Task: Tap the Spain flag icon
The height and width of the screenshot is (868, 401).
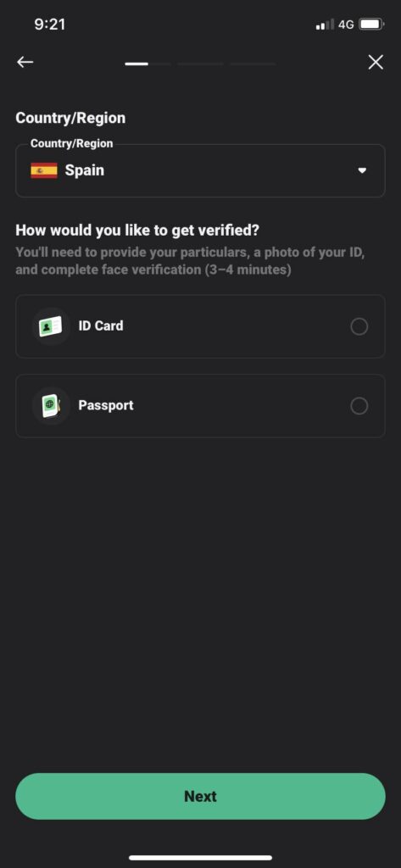Action: click(44, 170)
